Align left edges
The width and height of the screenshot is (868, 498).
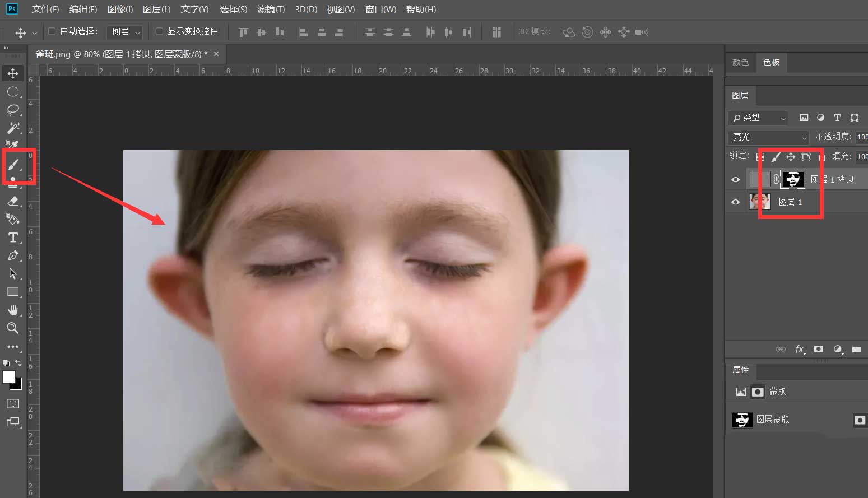[x=303, y=32]
